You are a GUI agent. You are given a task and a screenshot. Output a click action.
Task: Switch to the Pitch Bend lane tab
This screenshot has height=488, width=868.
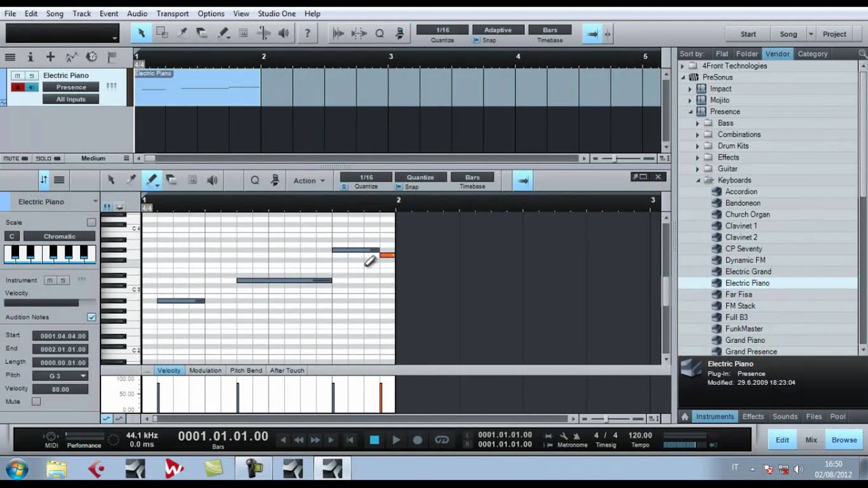coord(246,370)
